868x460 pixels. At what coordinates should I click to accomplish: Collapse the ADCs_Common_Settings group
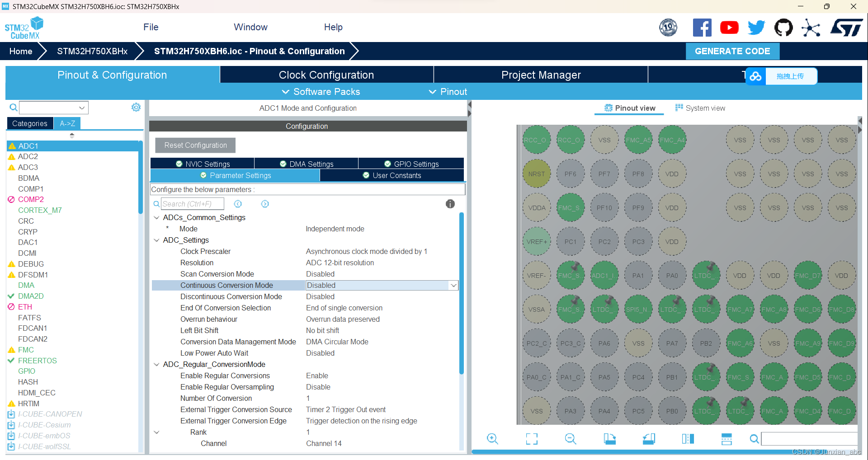point(156,217)
